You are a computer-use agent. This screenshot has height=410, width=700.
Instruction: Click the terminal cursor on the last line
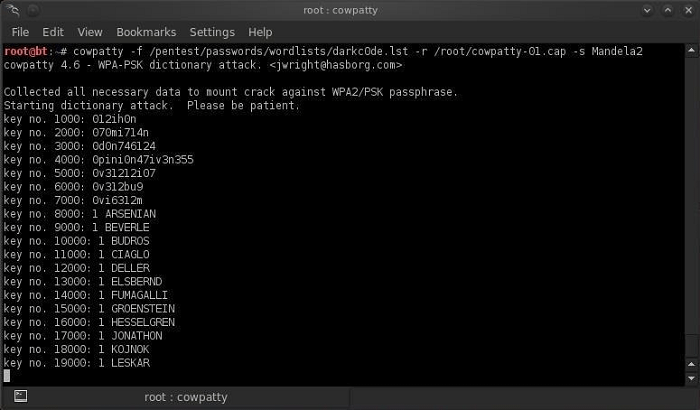[7, 376]
